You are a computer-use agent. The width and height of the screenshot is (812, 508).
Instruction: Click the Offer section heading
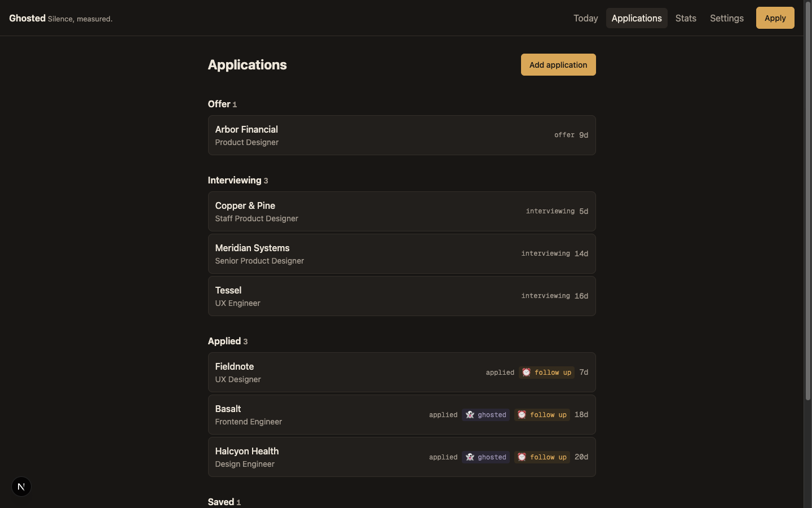(x=222, y=104)
